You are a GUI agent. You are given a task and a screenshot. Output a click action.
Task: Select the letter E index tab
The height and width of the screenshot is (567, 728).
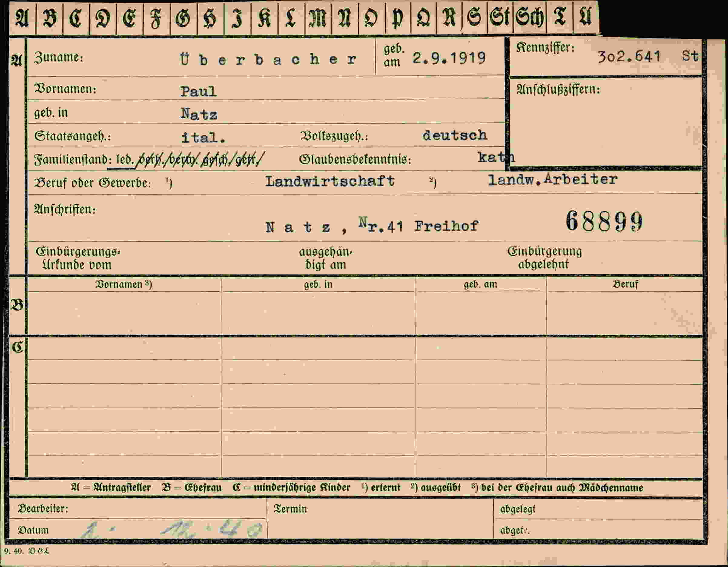pyautogui.click(x=130, y=18)
